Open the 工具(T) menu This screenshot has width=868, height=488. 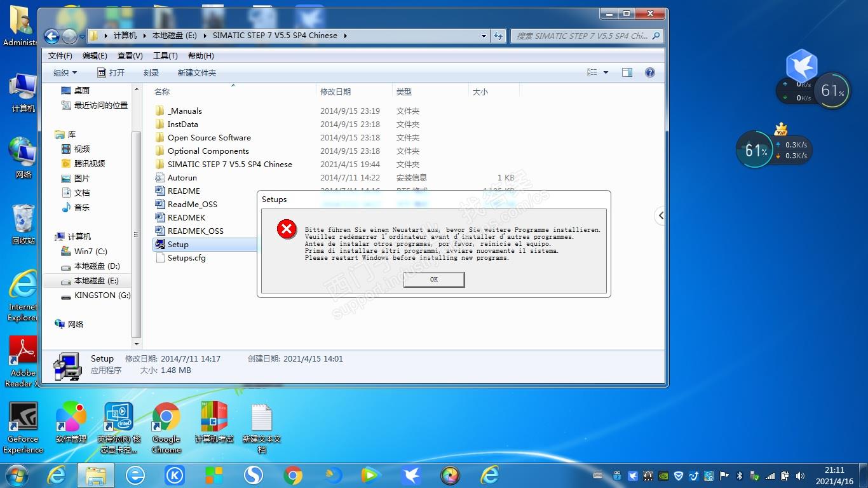click(x=165, y=56)
